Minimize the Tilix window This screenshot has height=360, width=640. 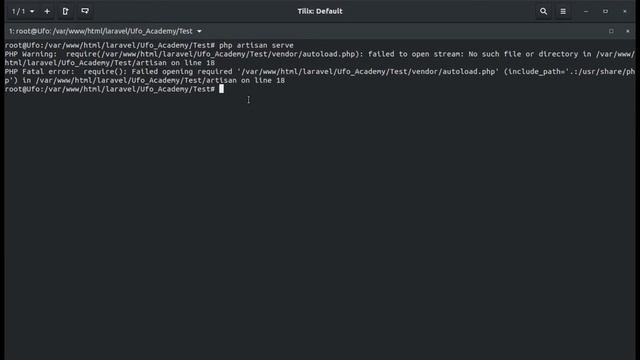pyautogui.click(x=586, y=11)
